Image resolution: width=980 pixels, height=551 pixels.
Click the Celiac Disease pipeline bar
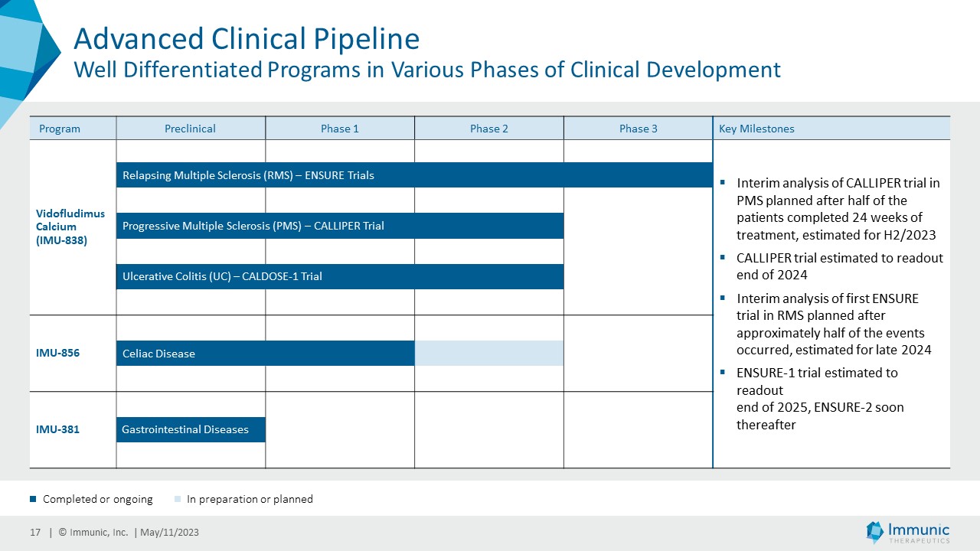265,354
